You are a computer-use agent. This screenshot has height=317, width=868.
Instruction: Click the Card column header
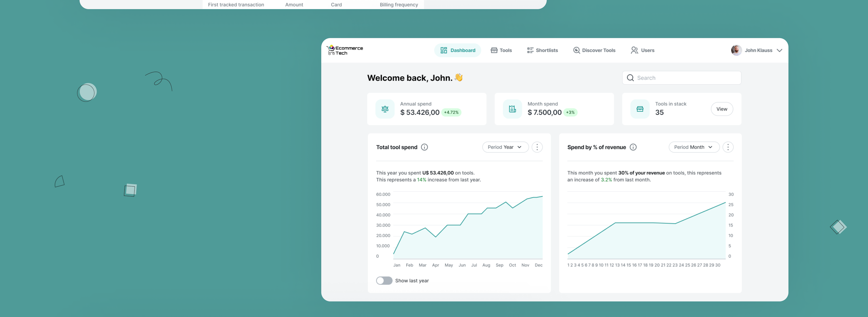coord(336,5)
